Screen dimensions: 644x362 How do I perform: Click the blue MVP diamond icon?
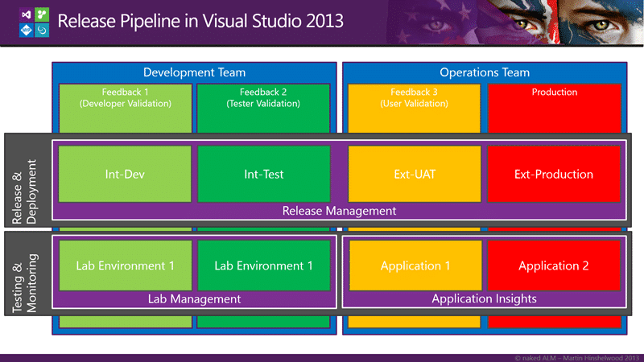[27, 30]
